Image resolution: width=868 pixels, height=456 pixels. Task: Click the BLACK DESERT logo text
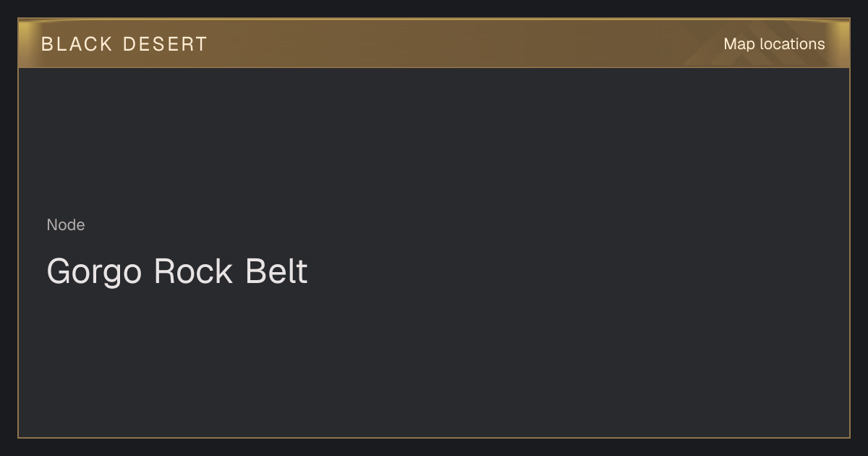click(x=124, y=44)
